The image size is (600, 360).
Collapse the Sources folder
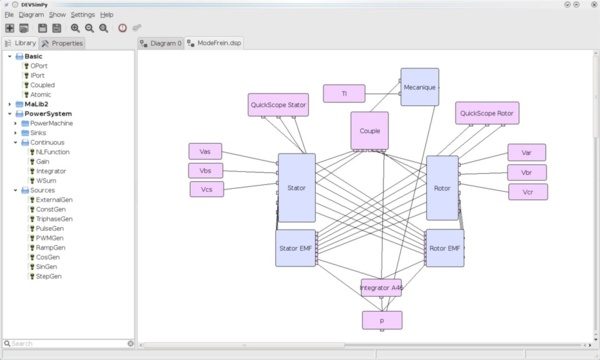tap(15, 190)
